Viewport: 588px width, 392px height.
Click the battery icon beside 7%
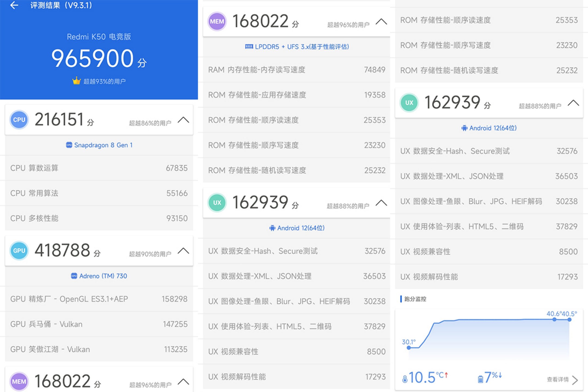480,379
